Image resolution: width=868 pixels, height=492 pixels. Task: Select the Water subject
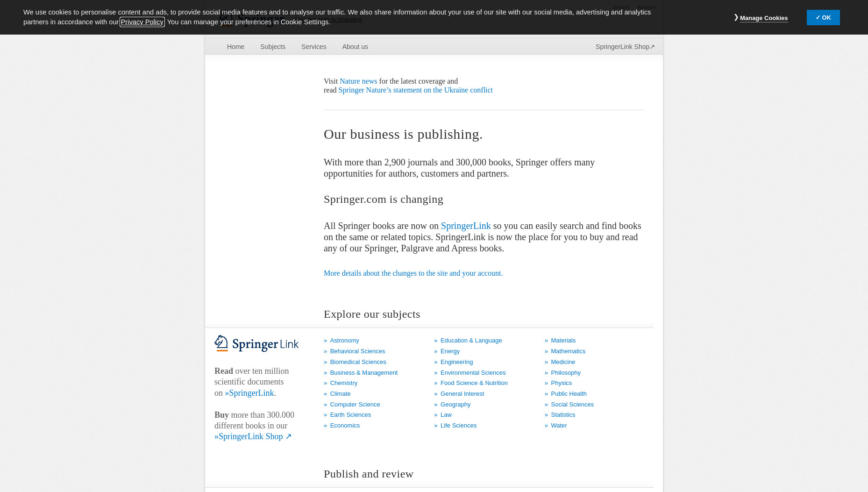pos(558,426)
